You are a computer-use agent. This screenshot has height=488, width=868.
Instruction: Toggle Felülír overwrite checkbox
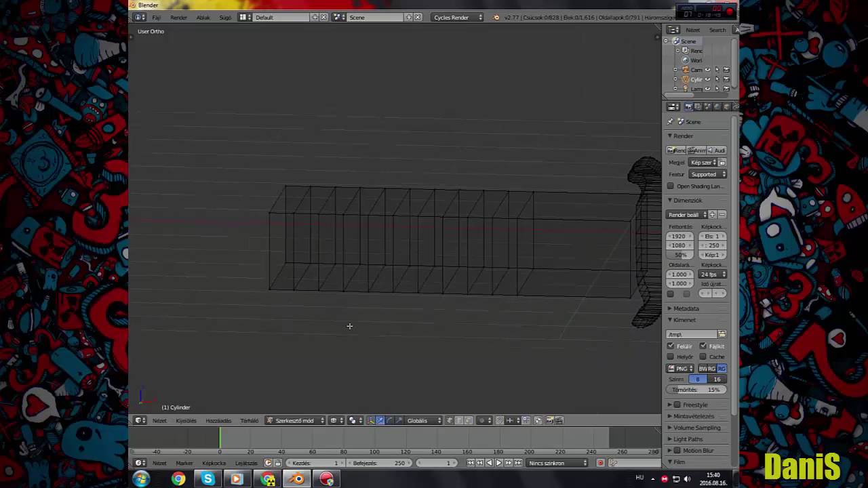click(x=671, y=346)
